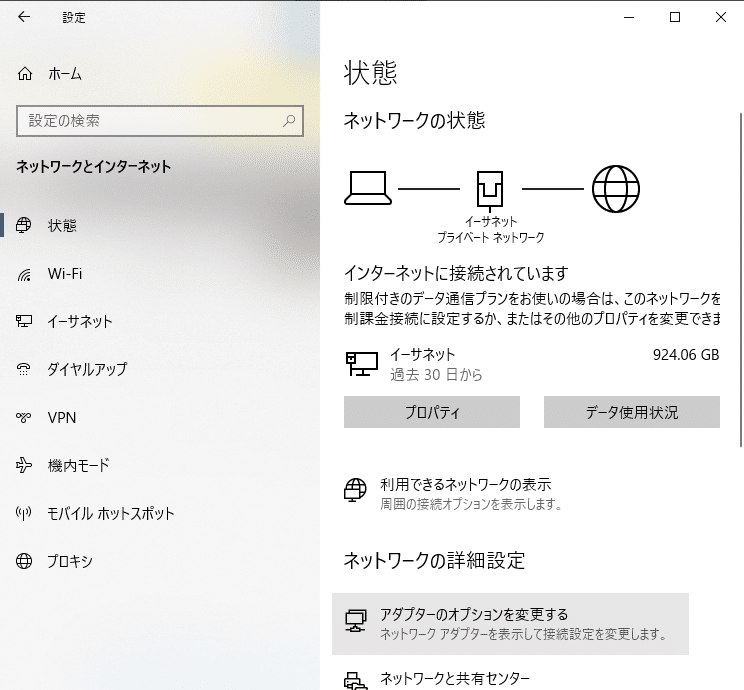Click the 機内モード airplane icon

click(x=24, y=465)
